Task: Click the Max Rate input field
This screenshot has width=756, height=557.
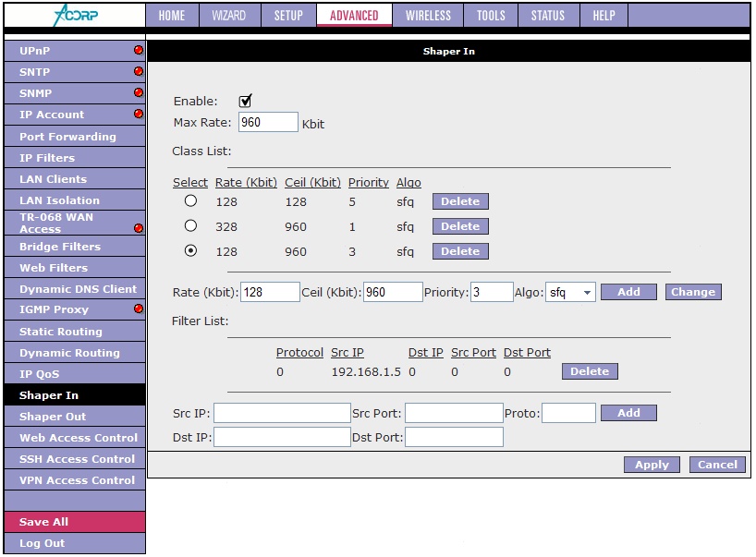Action: pos(268,123)
